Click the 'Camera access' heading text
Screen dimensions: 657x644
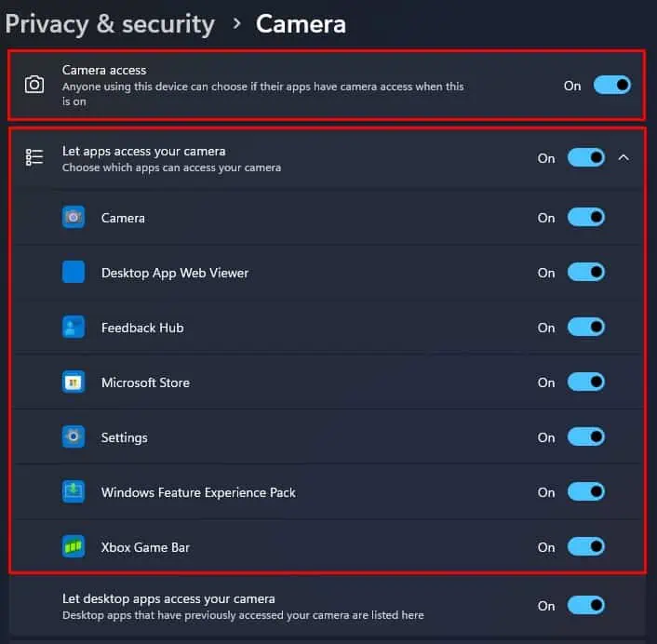pos(104,70)
